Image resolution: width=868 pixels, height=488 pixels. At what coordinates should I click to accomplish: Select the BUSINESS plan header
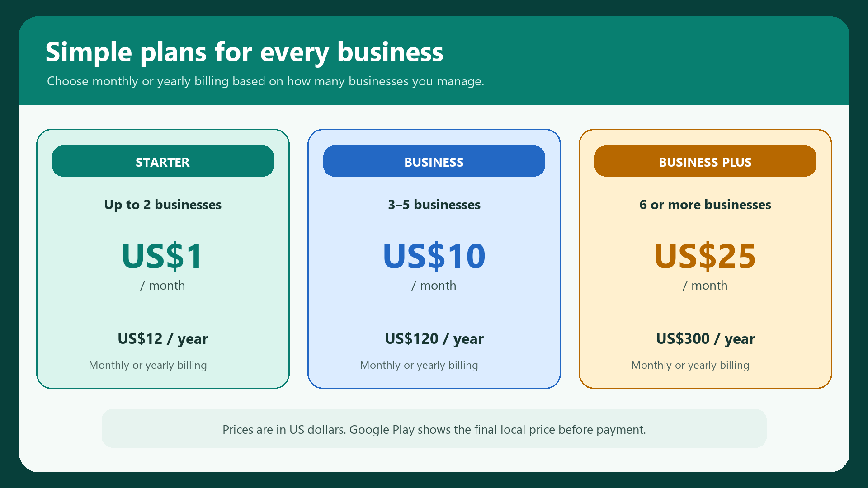point(434,161)
